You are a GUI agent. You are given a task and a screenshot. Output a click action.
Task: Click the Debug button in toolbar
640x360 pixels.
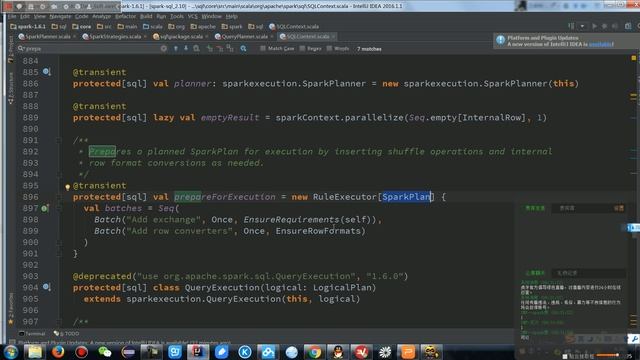[x=604, y=27]
